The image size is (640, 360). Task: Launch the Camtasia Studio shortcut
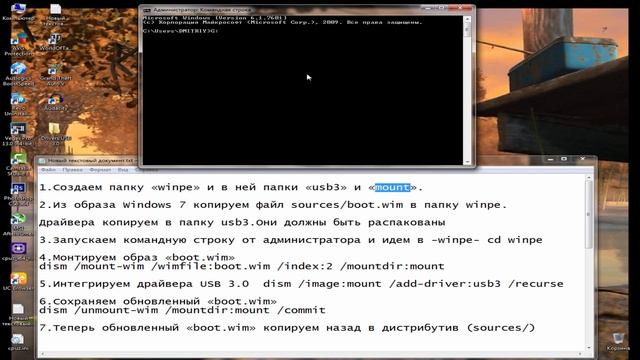pyautogui.click(x=18, y=164)
